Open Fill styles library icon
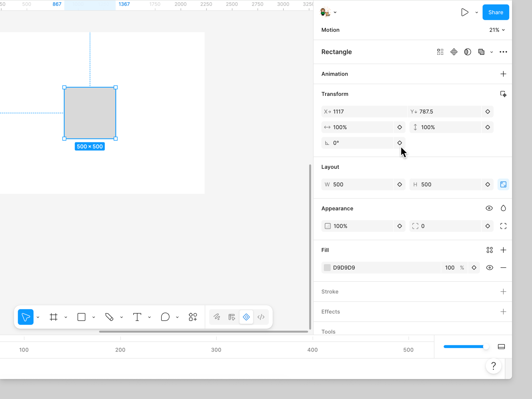The image size is (532, 399). click(490, 250)
